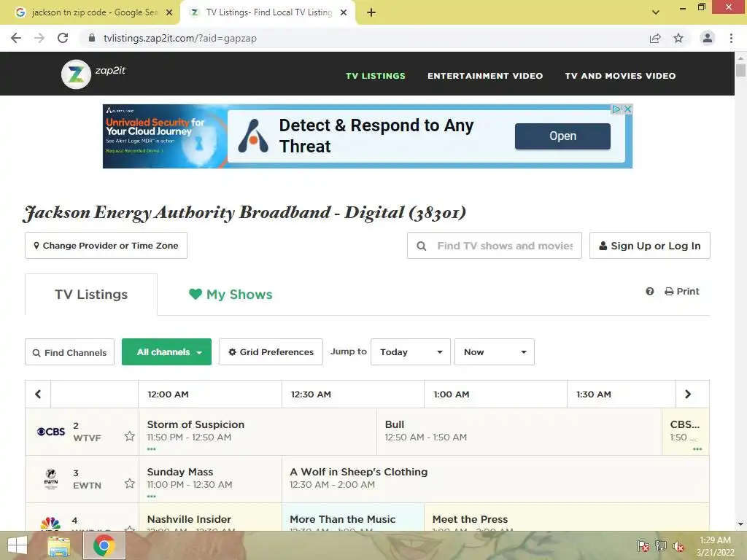747x560 pixels.
Task: Open a new browser tab
Action: tap(371, 12)
